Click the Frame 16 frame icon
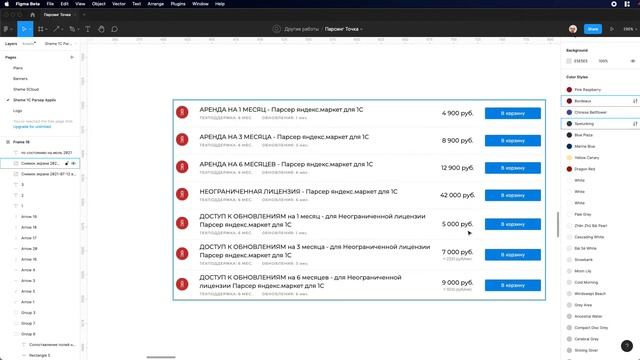The width and height of the screenshot is (640, 360). 8,142
